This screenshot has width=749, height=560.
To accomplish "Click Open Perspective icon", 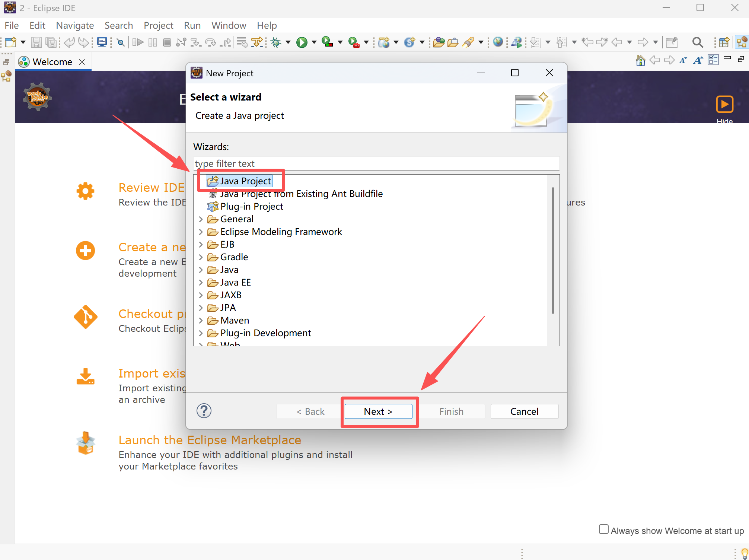I will coord(724,42).
